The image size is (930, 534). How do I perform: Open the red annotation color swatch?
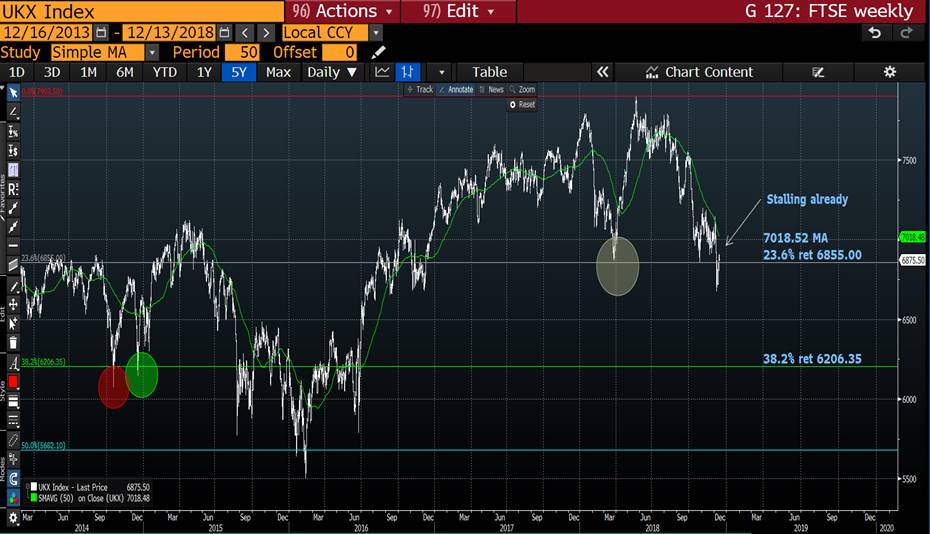pyautogui.click(x=13, y=382)
